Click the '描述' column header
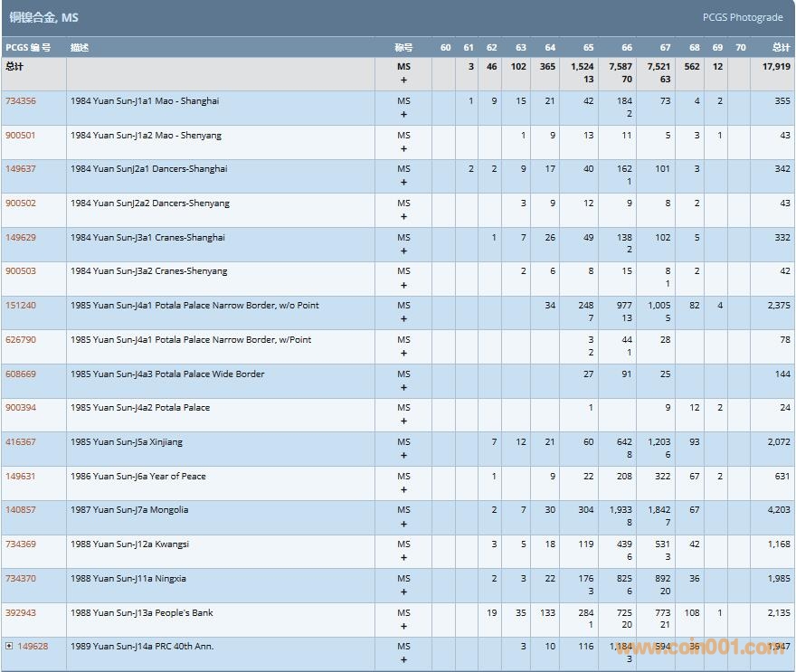 [80, 47]
